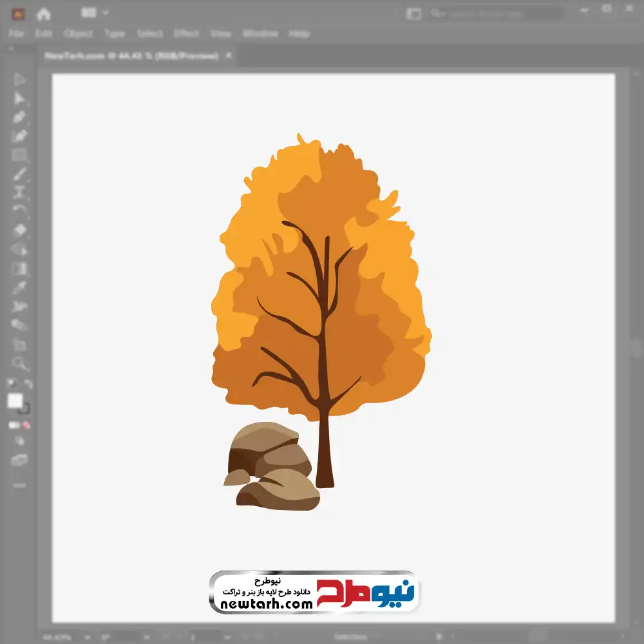Open the Effect menu
Screen dimensions: 644x644
click(186, 33)
